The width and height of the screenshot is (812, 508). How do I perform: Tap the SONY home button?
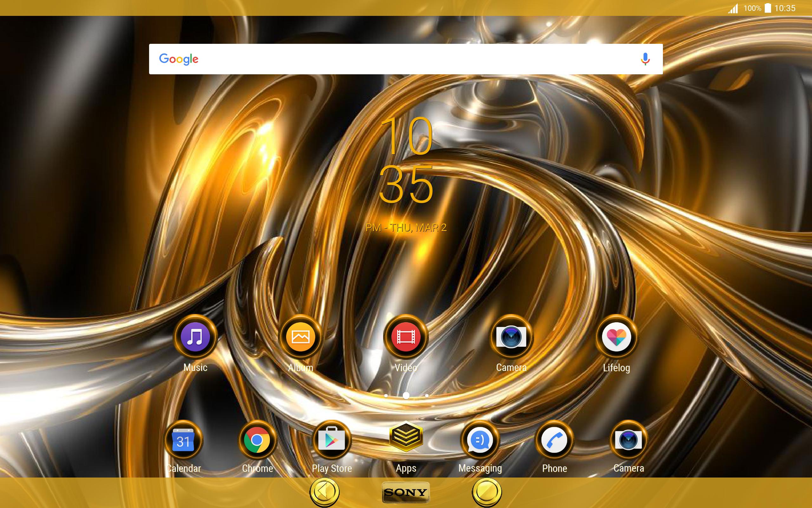pos(406,492)
